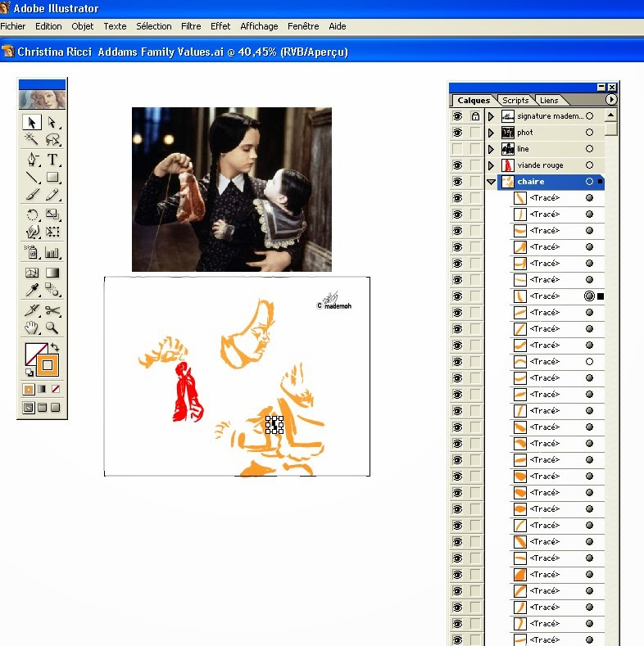The image size is (644, 646).
Task: Apply Color mode button in toolbox
Action: (29, 389)
